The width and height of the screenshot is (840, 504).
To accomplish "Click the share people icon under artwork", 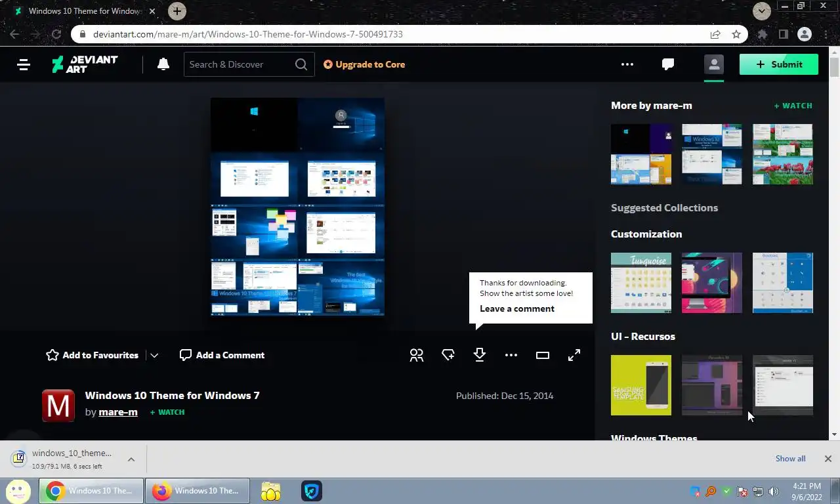I will click(x=417, y=355).
